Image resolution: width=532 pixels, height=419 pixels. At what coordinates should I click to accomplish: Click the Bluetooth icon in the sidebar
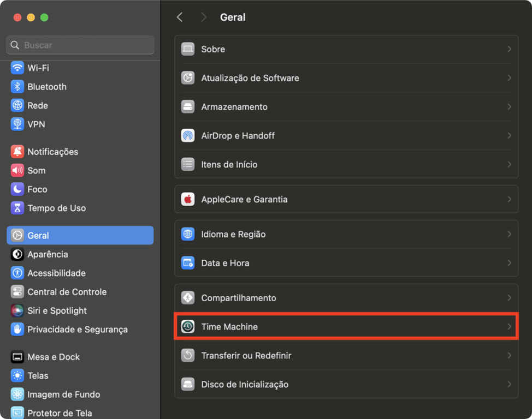17,87
